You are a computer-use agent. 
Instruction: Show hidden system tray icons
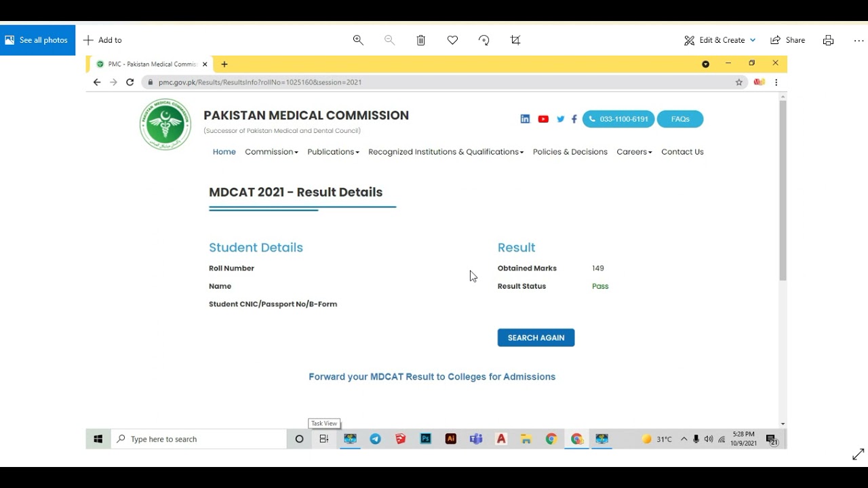pyautogui.click(x=684, y=439)
